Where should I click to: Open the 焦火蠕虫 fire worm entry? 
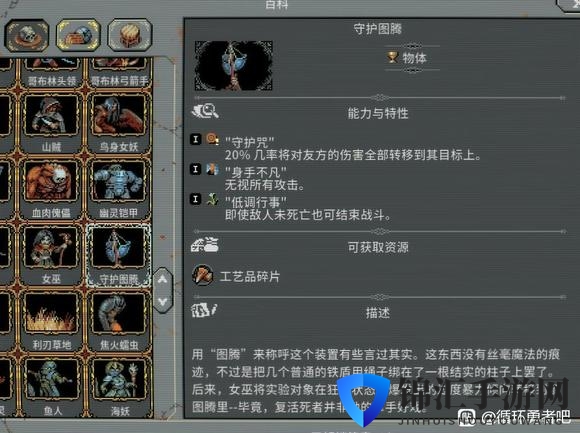click(x=118, y=321)
